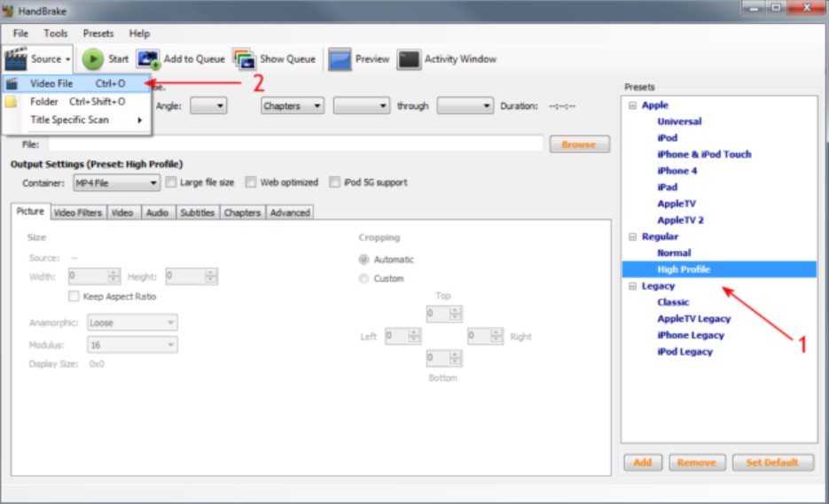Enable Large file size checkbox
Image resolution: width=829 pixels, height=504 pixels.
click(171, 182)
